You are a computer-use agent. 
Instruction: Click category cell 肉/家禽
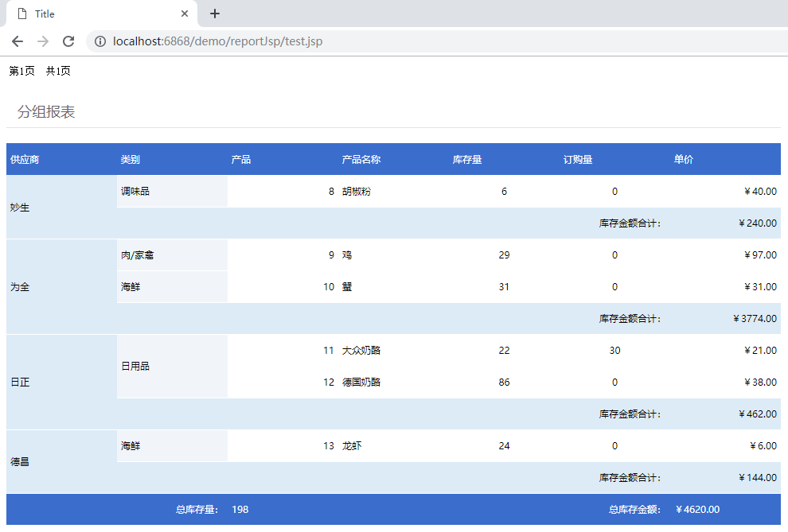point(172,255)
